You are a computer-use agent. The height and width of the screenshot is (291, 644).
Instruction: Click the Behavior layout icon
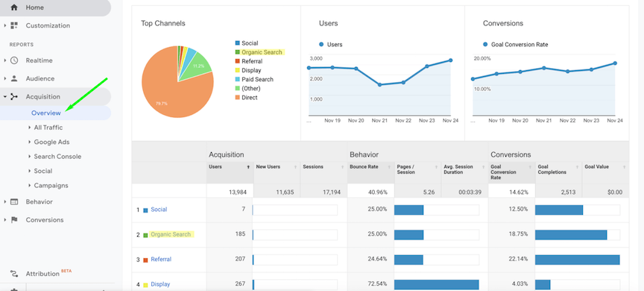pos(14,201)
